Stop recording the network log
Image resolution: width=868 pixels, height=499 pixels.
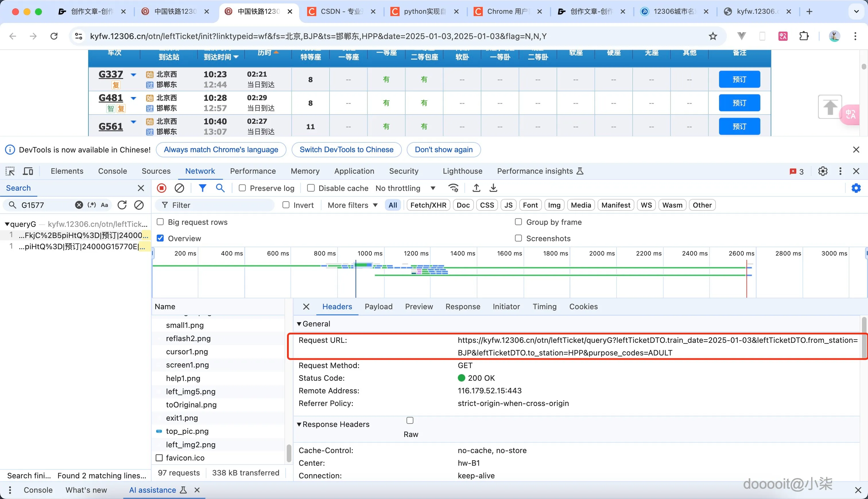point(162,188)
